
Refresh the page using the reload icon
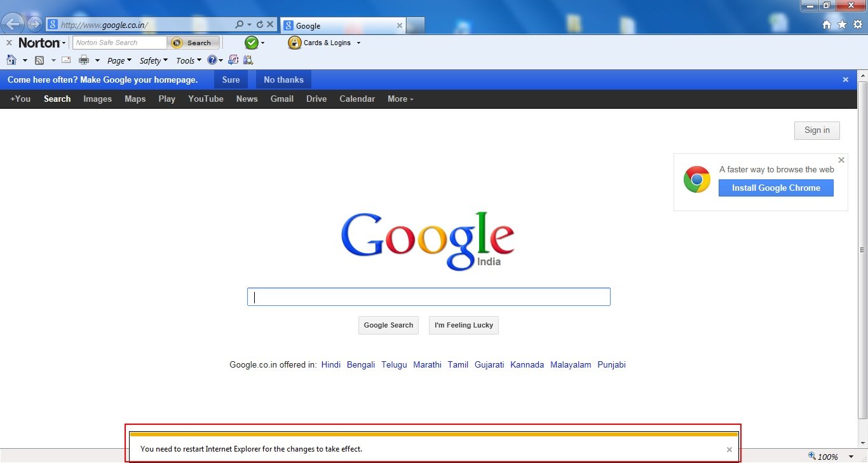tap(259, 25)
